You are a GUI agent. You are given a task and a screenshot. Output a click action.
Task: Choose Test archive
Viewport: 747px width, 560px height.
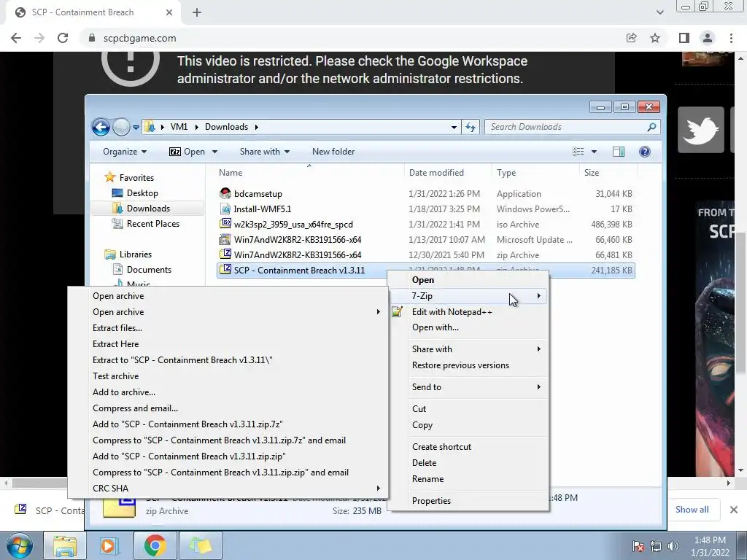228,376
